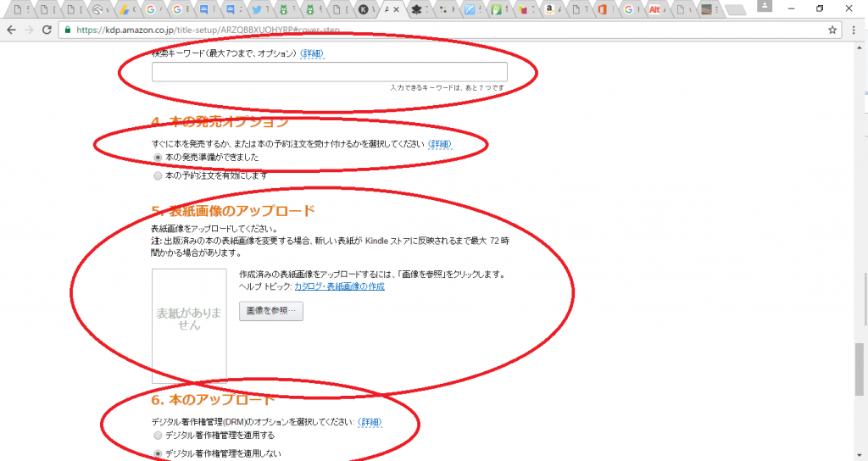Image resolution: width=868 pixels, height=461 pixels.
Task: Switch to the dark maple leaf tab
Action: coord(416,9)
